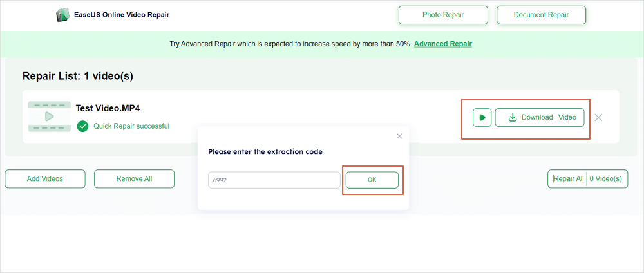The image size is (644, 273).
Task: Open Document Repair
Action: pyautogui.click(x=541, y=15)
